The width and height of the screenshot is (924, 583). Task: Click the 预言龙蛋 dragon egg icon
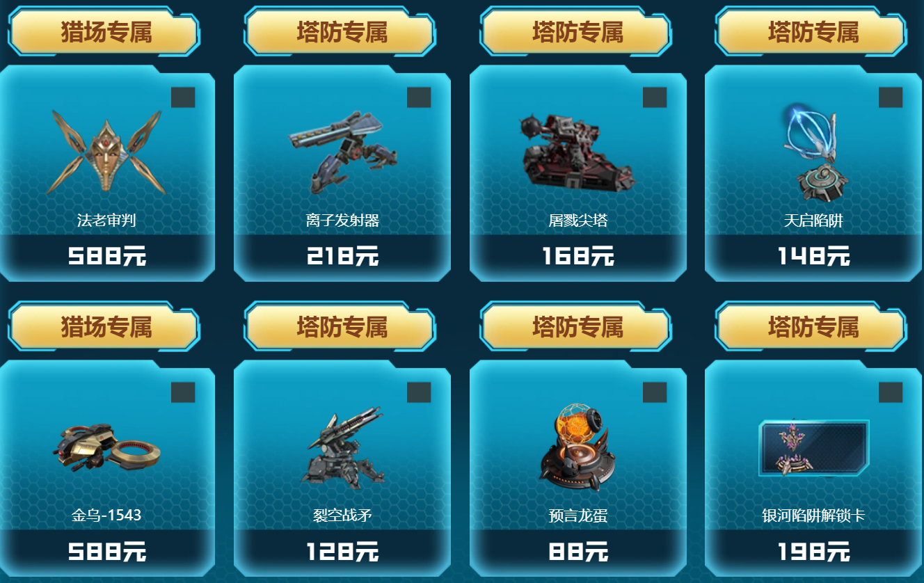[x=577, y=446]
